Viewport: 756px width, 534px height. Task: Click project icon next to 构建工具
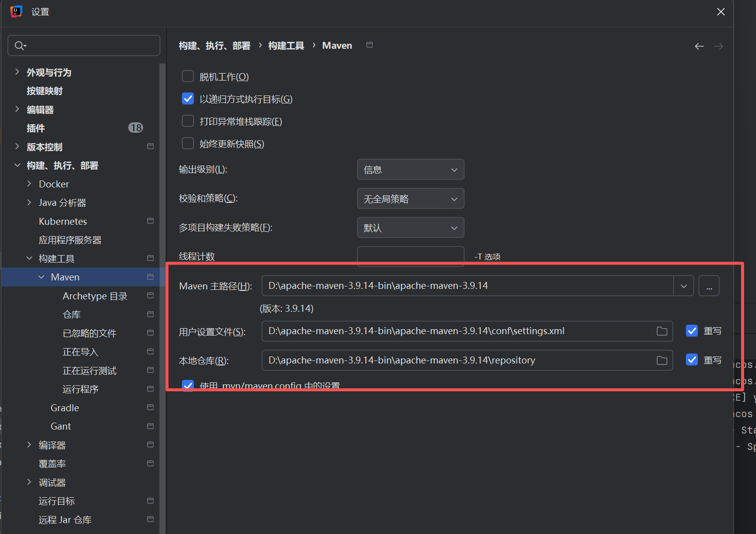click(x=150, y=258)
